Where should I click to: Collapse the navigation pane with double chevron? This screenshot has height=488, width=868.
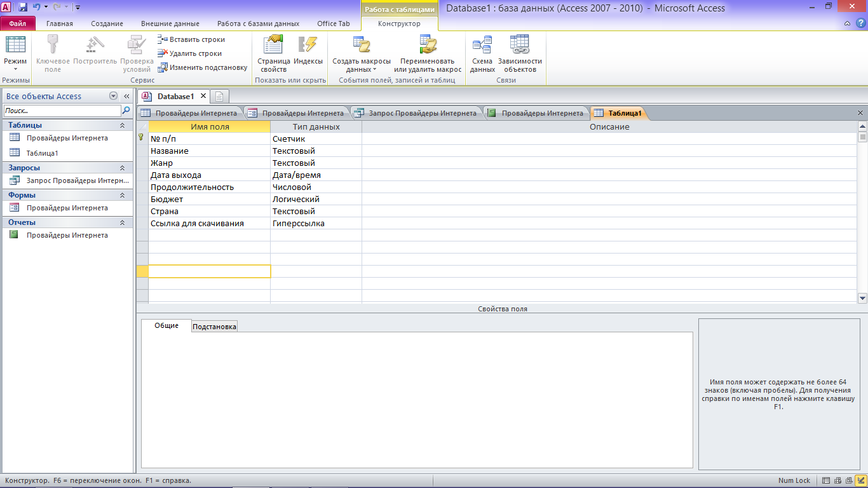coord(126,96)
